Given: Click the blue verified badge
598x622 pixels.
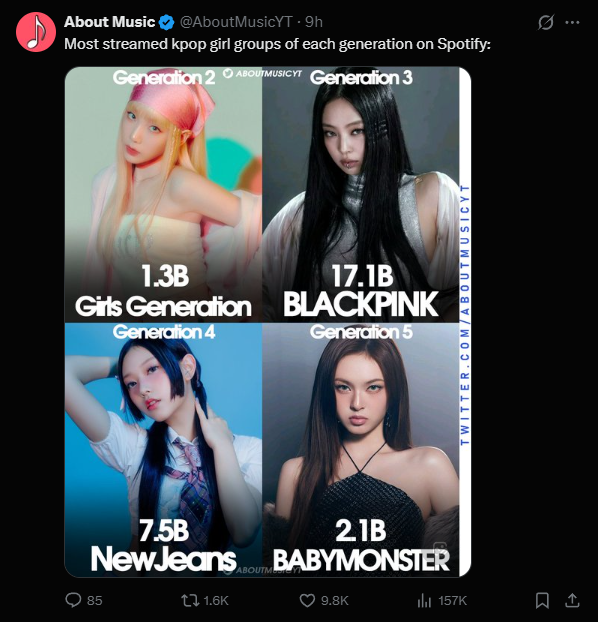Looking at the screenshot, I should (x=167, y=22).
